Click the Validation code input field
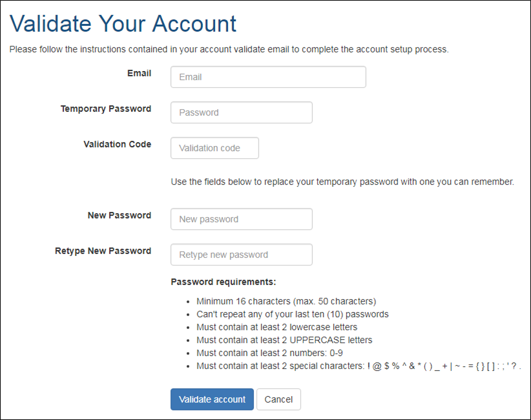Viewport: 531px width, 420px height. click(214, 147)
